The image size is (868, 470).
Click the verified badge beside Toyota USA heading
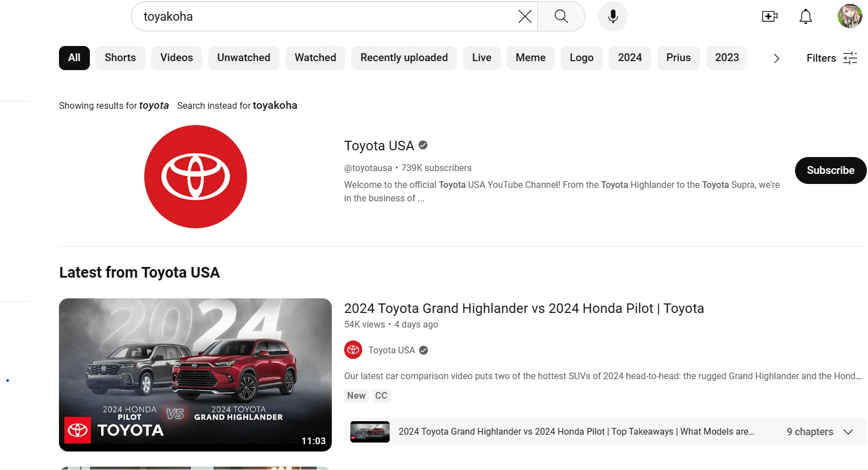tap(423, 145)
